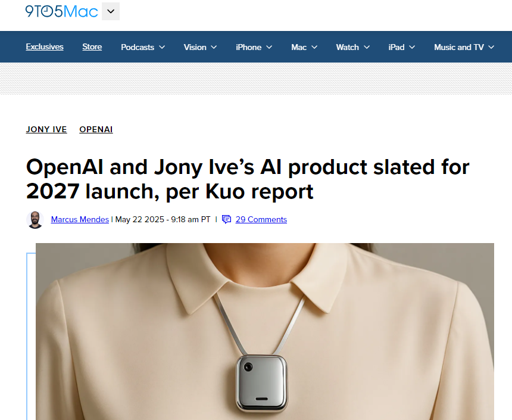Click the OPENAI tag link
512x420 pixels.
click(x=96, y=129)
